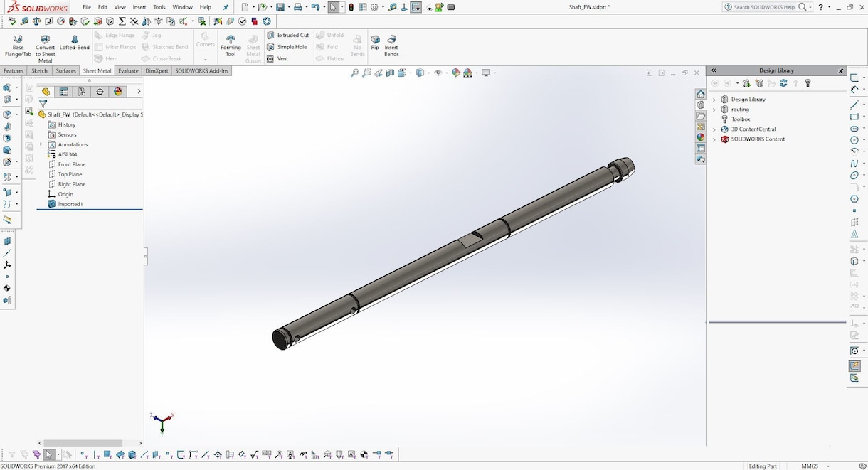The width and height of the screenshot is (868, 470).
Task: Switch to the Evaluate tab
Action: [129, 71]
